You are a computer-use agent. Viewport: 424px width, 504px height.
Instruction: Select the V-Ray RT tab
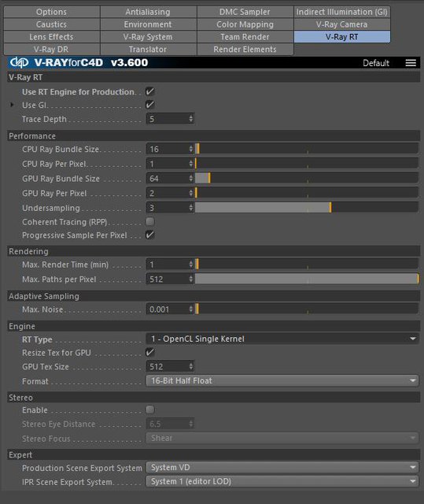342,37
